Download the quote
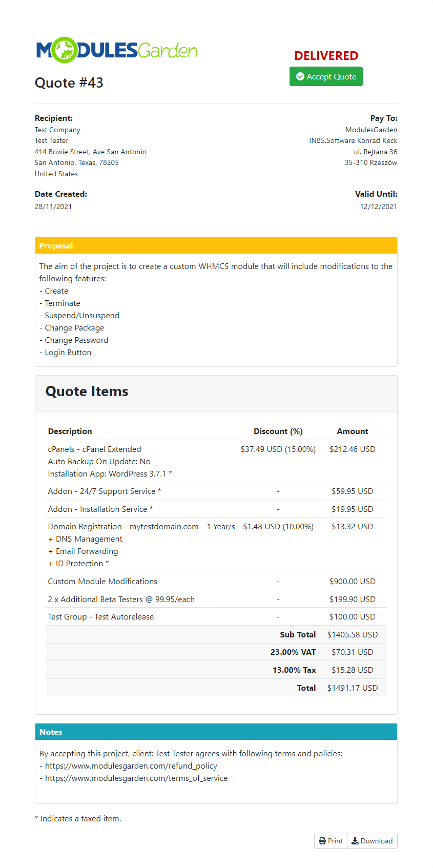Screen dimensions: 433x868 [x=372, y=841]
